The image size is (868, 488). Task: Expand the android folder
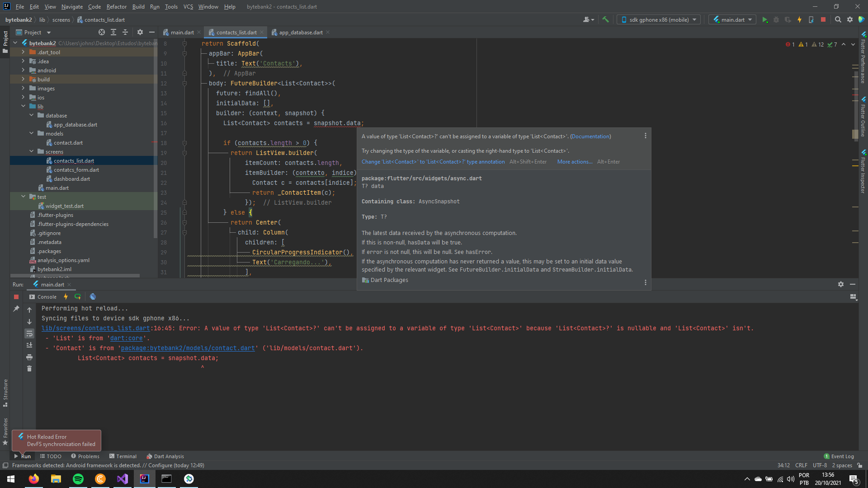23,70
